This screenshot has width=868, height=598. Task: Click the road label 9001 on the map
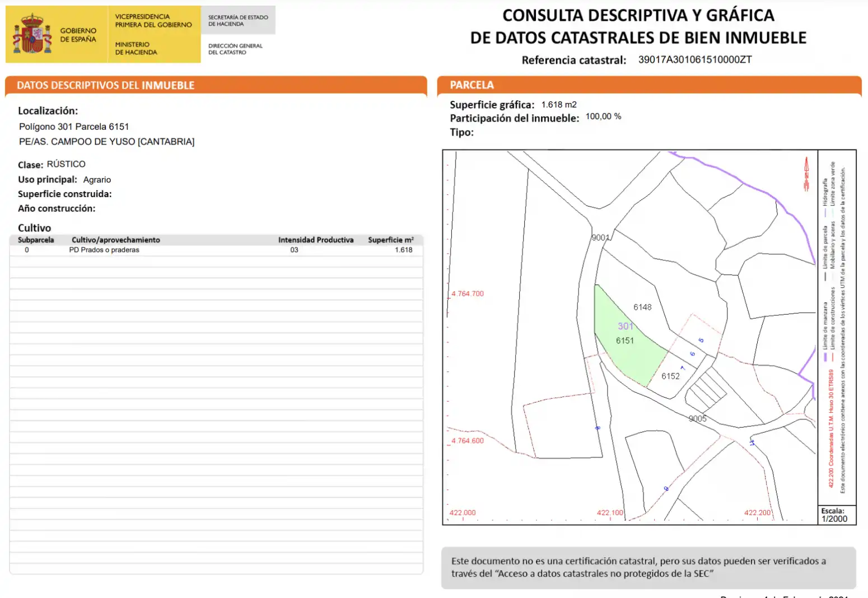[600, 238]
